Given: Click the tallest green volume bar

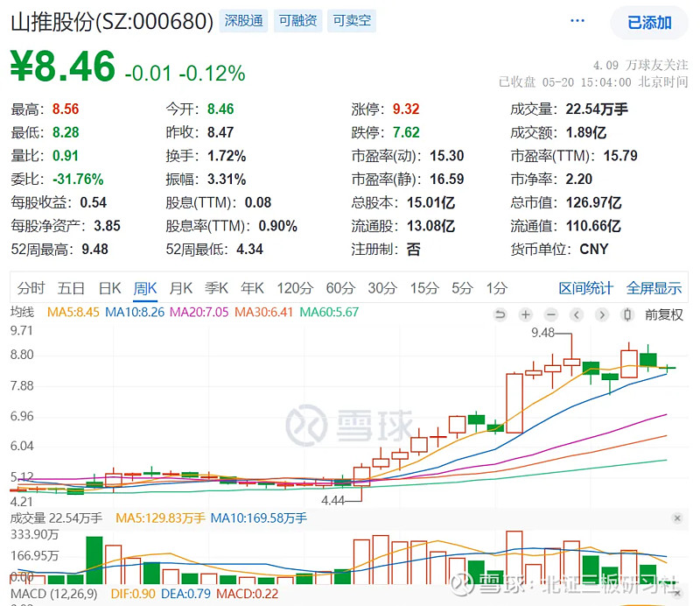Looking at the screenshot, I should pyautogui.click(x=94, y=560).
